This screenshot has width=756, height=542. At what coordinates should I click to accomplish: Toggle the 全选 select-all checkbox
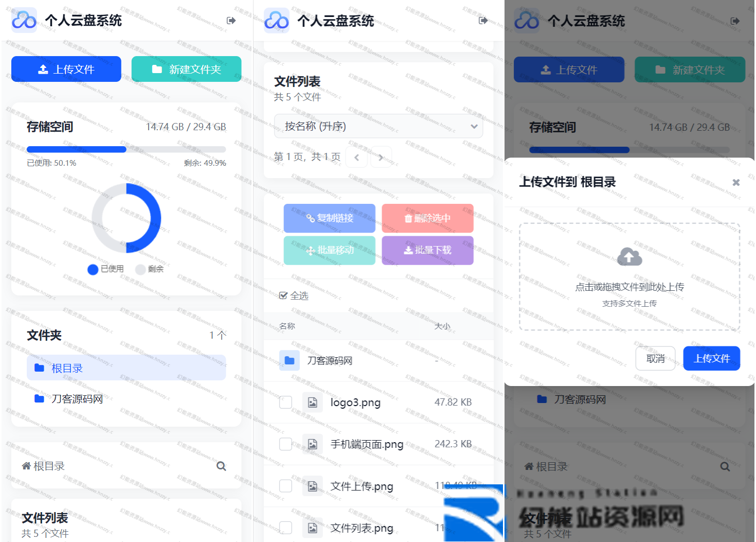point(283,295)
